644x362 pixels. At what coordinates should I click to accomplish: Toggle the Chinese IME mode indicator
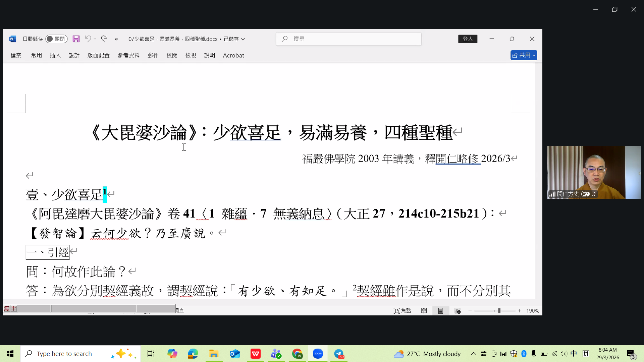click(x=574, y=354)
